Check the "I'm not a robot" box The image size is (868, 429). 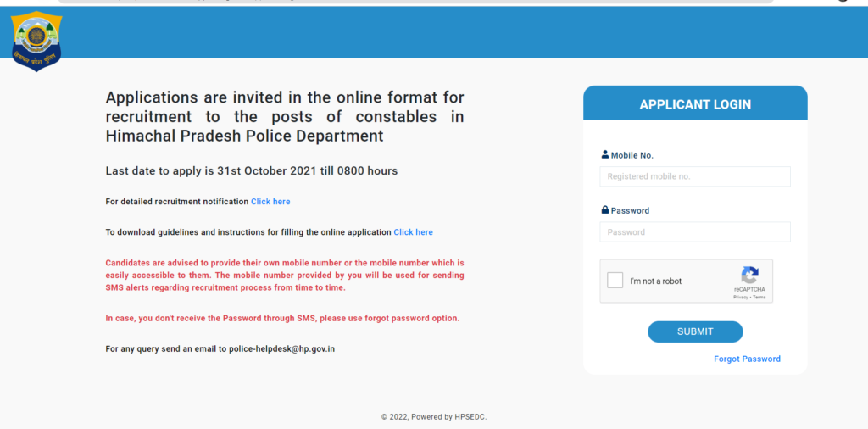click(615, 281)
